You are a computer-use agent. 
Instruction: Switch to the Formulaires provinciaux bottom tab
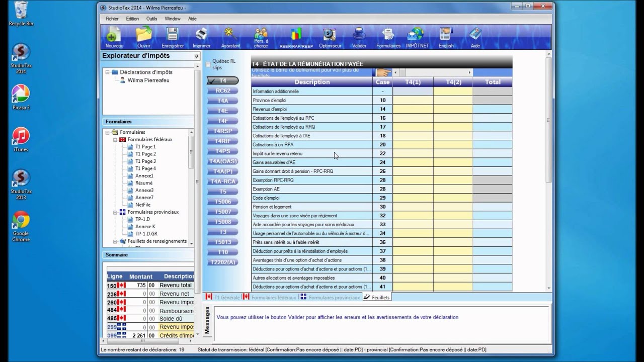click(330, 297)
